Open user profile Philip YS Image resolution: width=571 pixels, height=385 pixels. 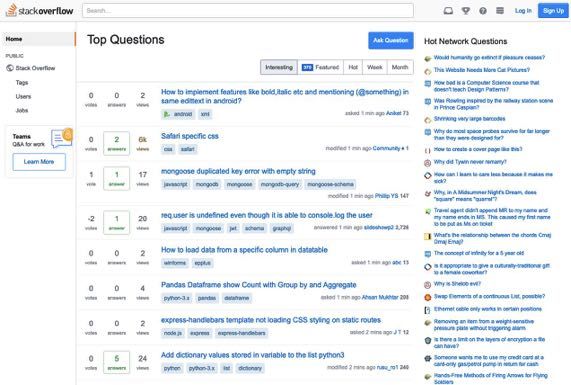386,196
